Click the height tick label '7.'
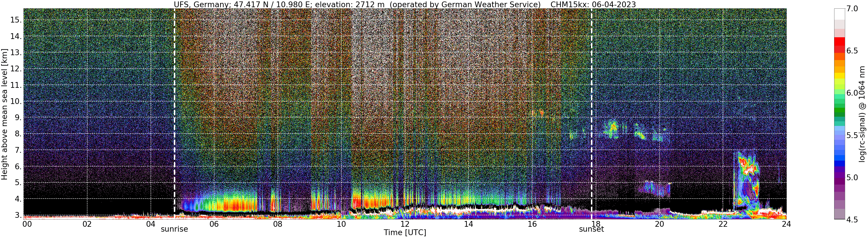The width and height of the screenshot is (868, 238). pyautogui.click(x=18, y=150)
